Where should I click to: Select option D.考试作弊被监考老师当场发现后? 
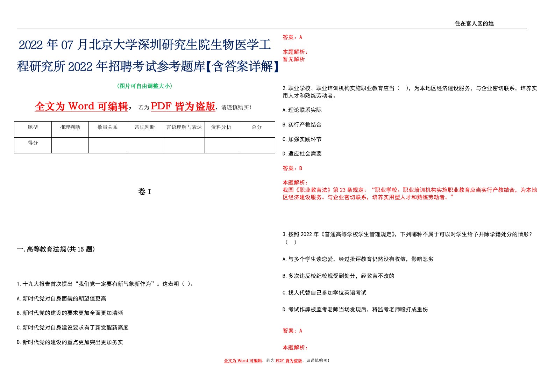355,309
